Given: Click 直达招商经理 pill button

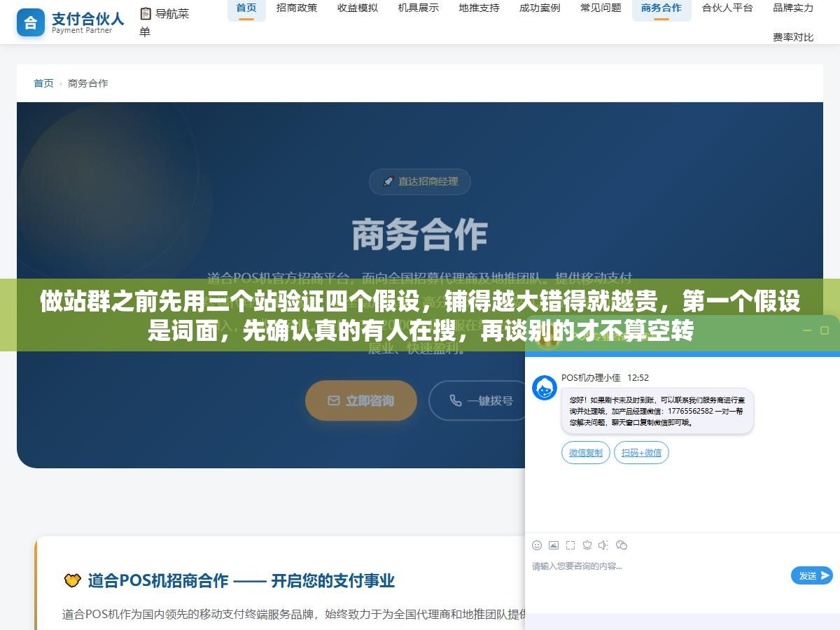Looking at the screenshot, I should pos(420,181).
